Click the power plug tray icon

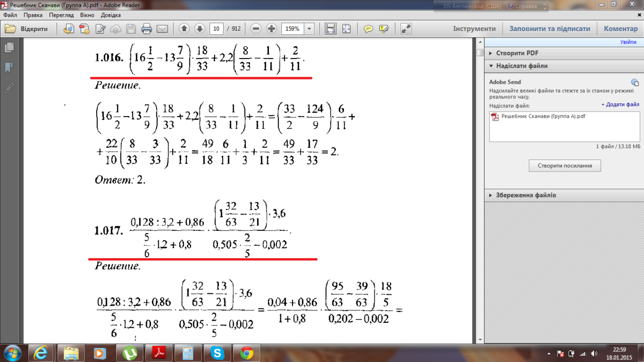coord(572,353)
